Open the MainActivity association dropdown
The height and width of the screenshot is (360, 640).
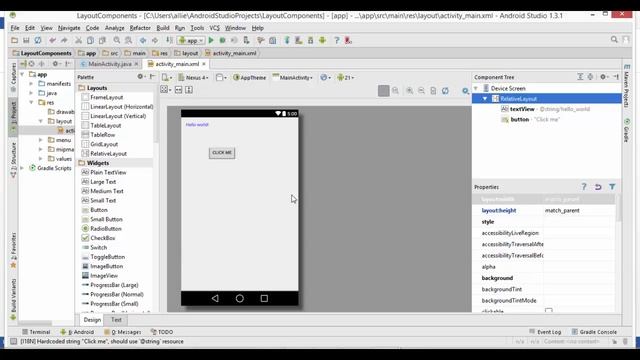[293, 77]
